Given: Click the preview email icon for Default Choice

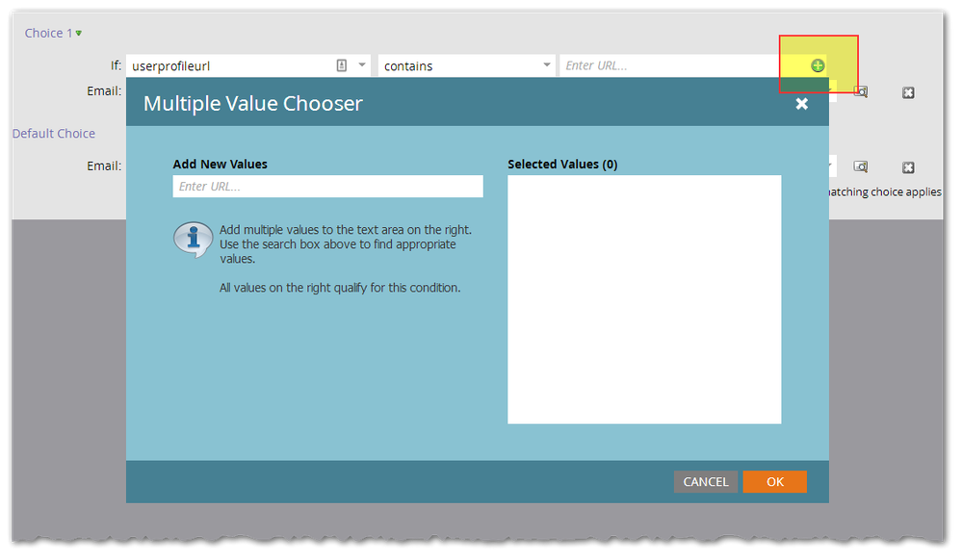Looking at the screenshot, I should point(861,166).
